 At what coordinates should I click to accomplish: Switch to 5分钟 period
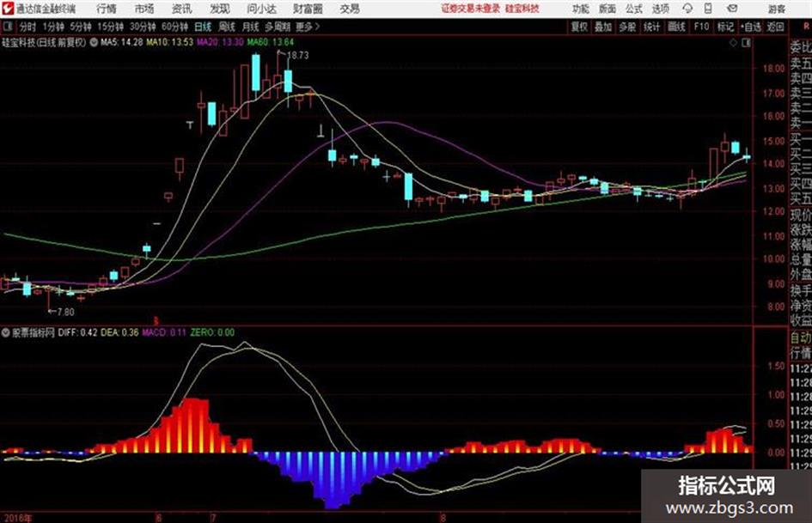[81, 27]
